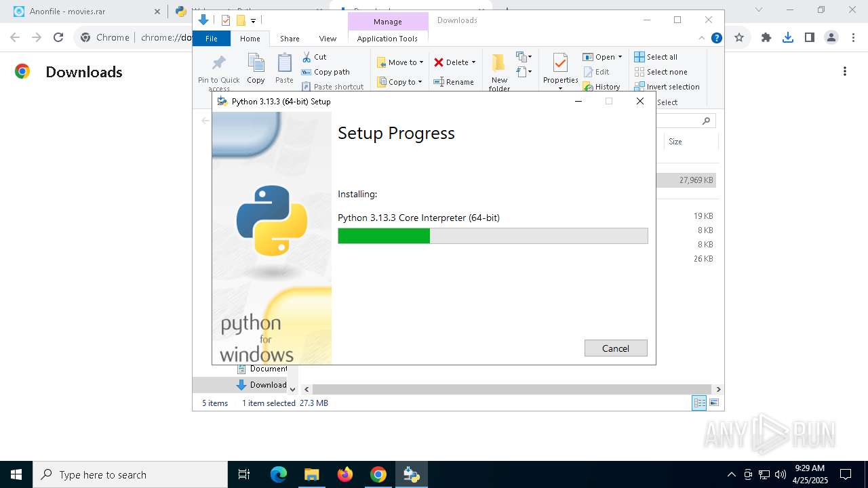Click nav pane scroll down arrow
The width and height of the screenshot is (868, 488).
[x=293, y=389]
